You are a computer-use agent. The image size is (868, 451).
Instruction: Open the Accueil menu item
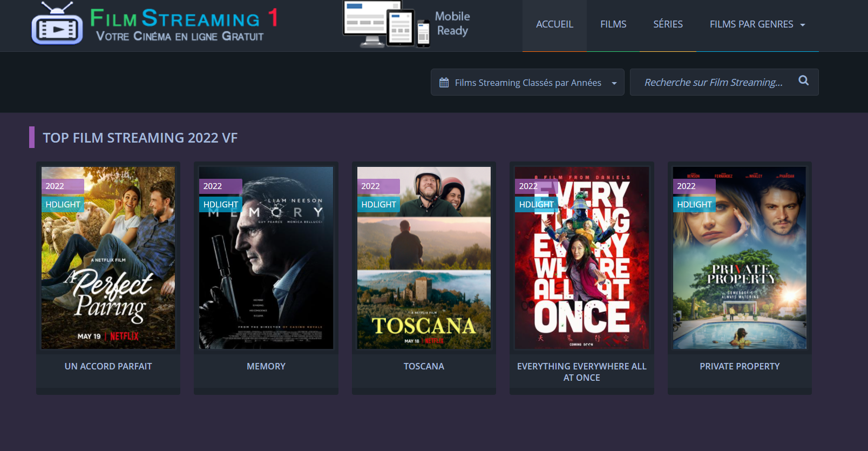click(x=554, y=24)
